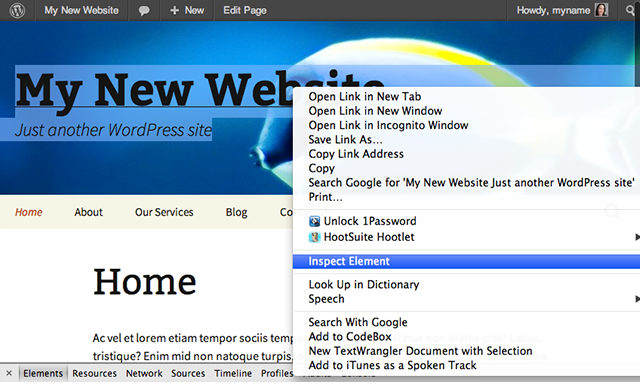Choose Open Link in Incognito Window
640x382 pixels.
388,125
